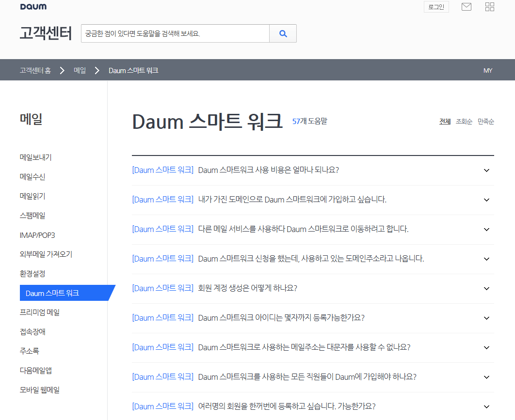
Task: Click Daum 스마트 워크 breadcrumb
Action: 133,70
